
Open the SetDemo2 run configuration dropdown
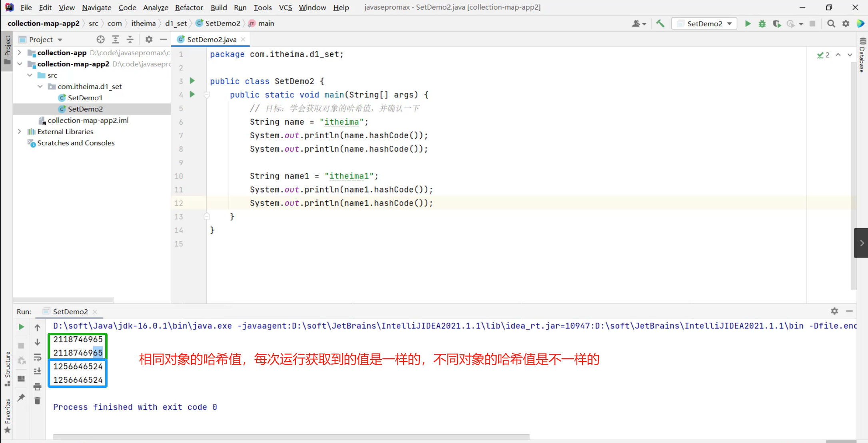[704, 24]
